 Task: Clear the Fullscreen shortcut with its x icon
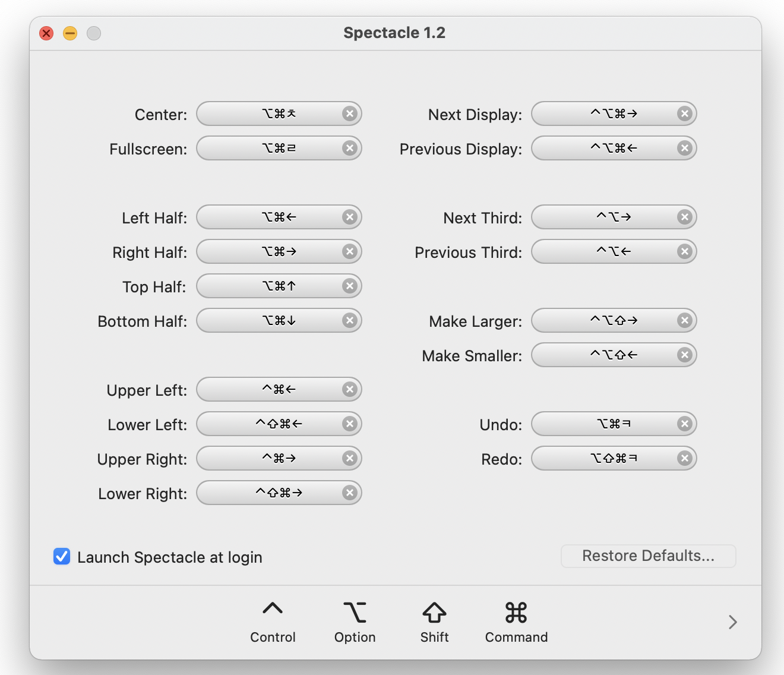pos(350,148)
